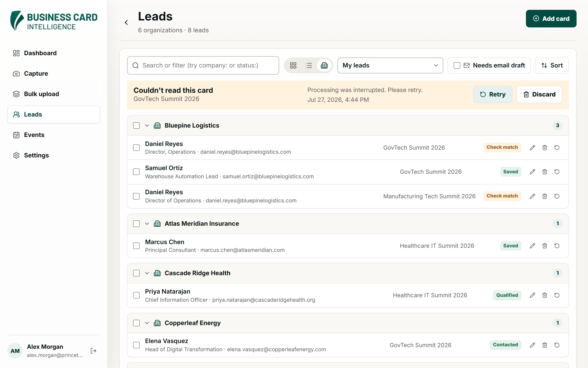Delete Samuel Ortiz lead
The image size is (588, 368).
[x=545, y=172]
